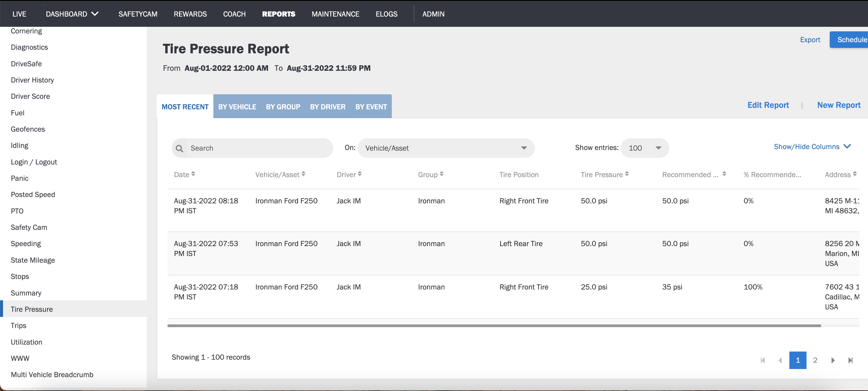This screenshot has width=868, height=391.
Task: Open the Show entries dropdown
Action: (x=644, y=148)
